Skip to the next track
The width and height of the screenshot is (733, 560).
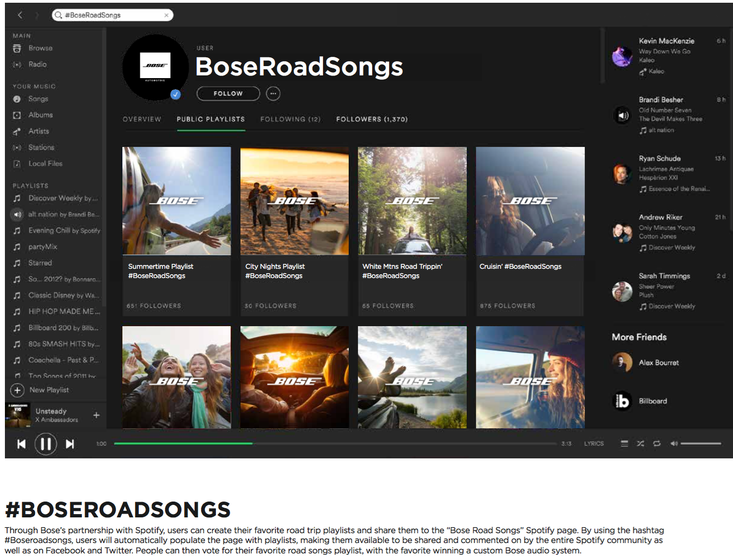point(70,444)
